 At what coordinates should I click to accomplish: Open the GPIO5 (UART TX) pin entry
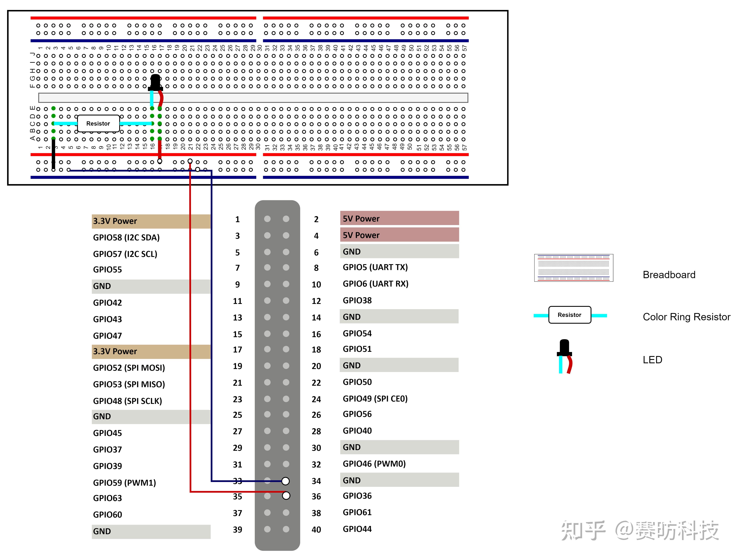pos(375,267)
